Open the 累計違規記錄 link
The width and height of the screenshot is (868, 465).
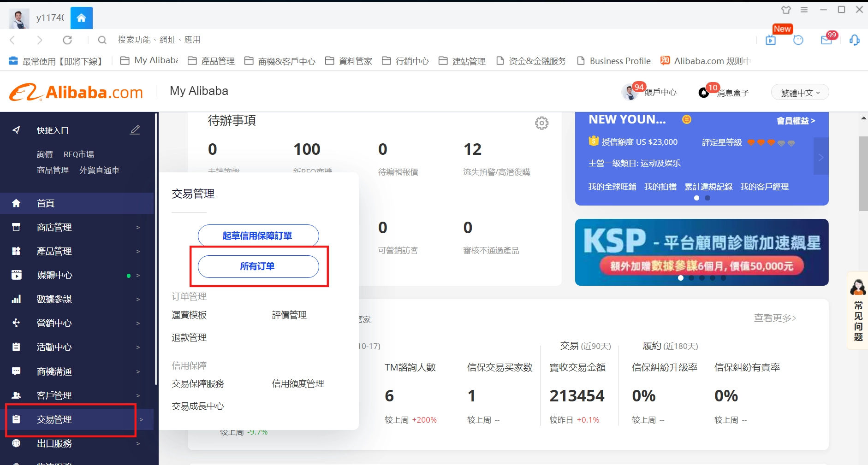point(709,187)
